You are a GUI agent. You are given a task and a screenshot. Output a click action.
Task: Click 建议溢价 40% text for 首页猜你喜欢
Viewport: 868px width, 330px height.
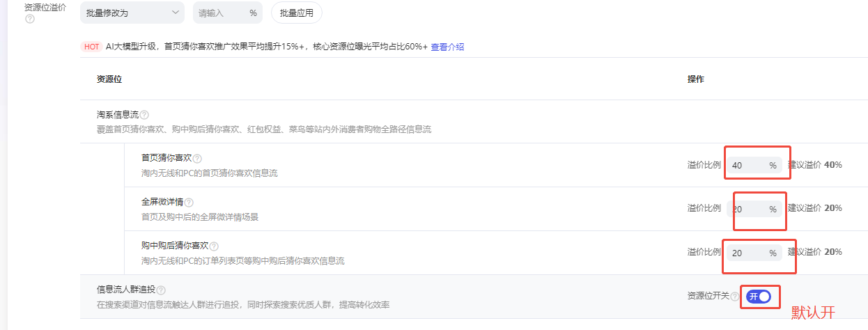[x=814, y=166]
